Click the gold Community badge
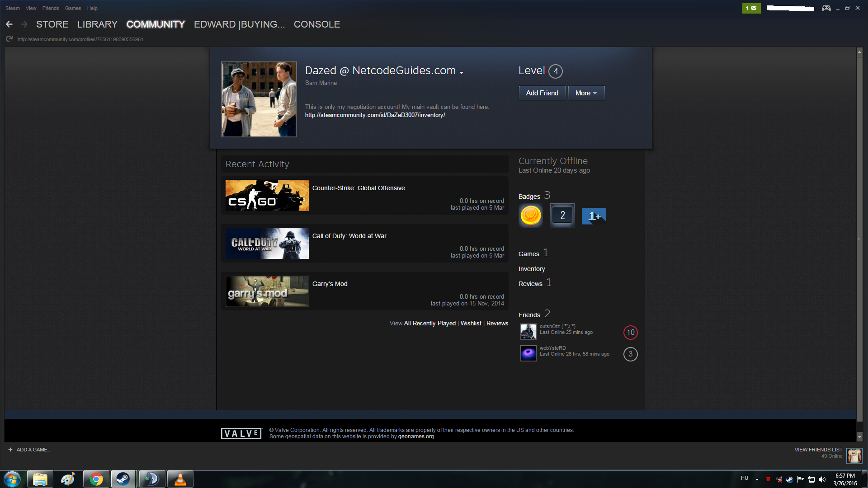Viewport: 868px width, 488px height. pos(531,216)
